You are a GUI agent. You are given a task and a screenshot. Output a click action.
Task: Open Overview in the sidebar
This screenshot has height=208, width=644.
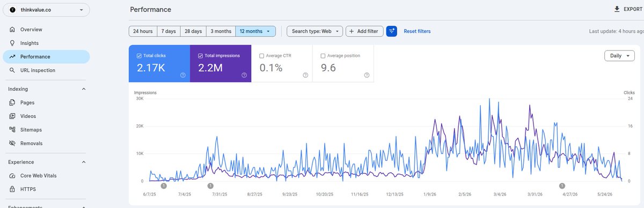pyautogui.click(x=46, y=29)
